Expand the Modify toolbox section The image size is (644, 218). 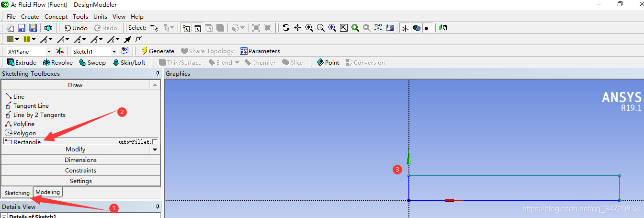tap(75, 149)
